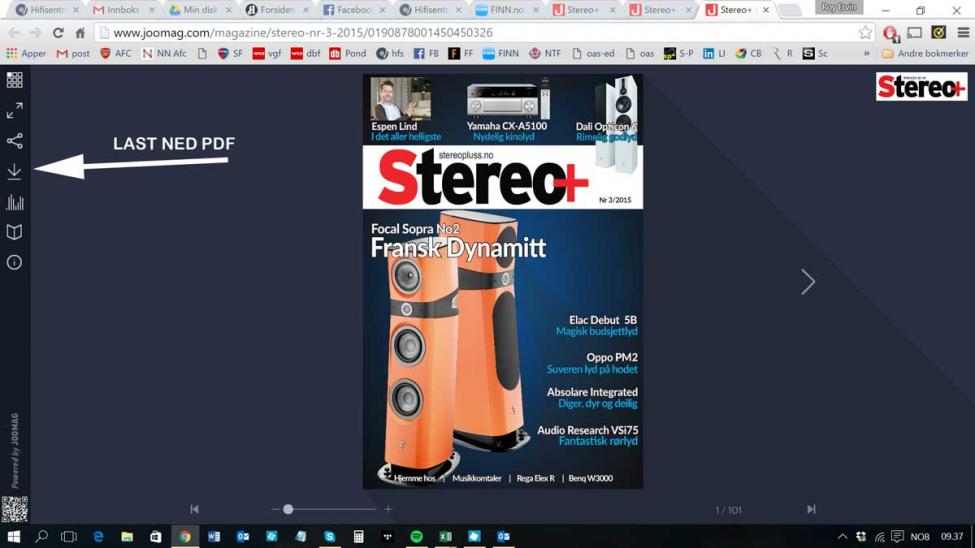Open the book table of contents icon
975x548 pixels.
[14, 233]
